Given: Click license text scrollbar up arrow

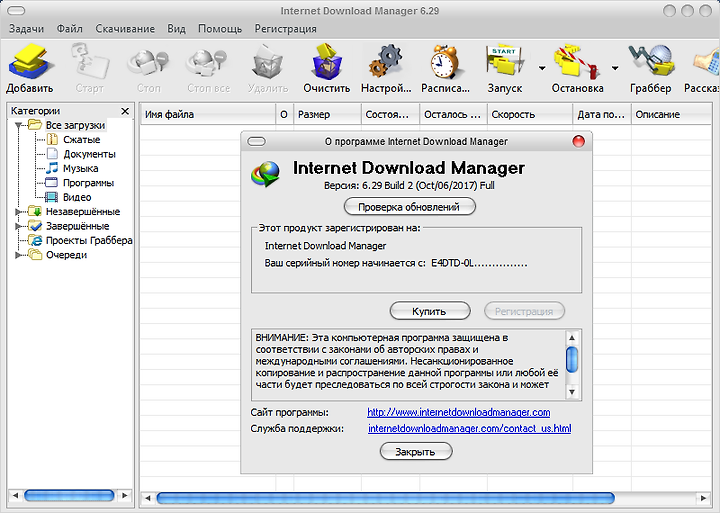Looking at the screenshot, I should tap(572, 338).
